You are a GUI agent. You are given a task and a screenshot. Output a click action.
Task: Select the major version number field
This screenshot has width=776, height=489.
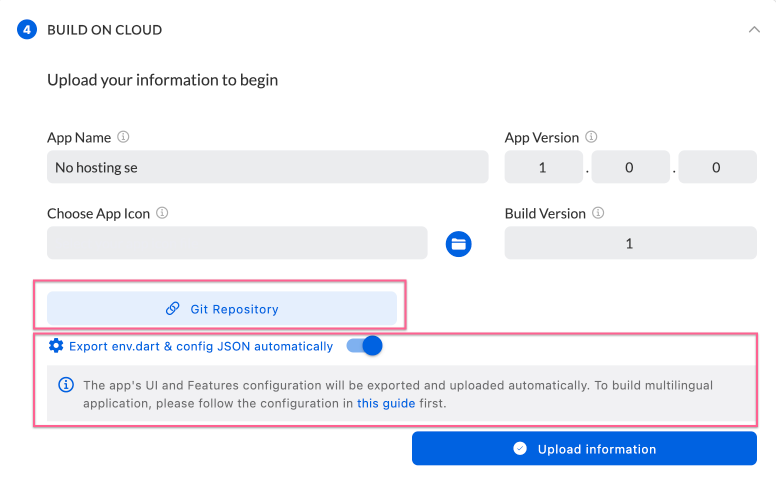[543, 167]
